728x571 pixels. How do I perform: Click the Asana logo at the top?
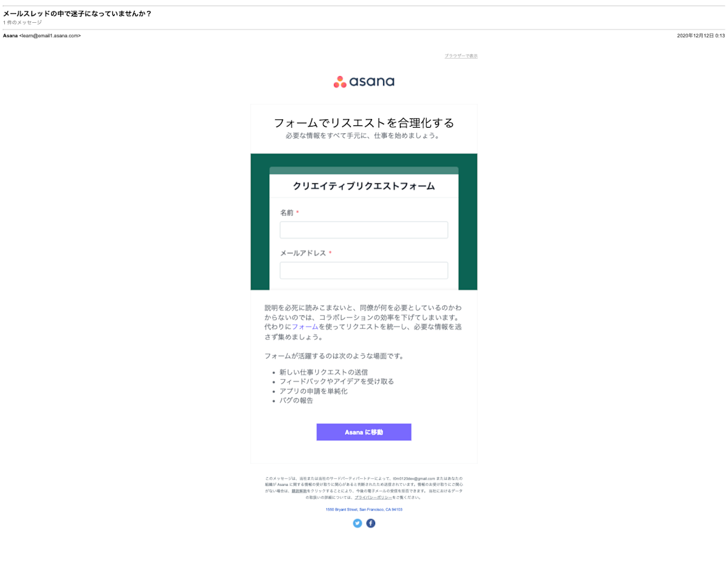364,81
